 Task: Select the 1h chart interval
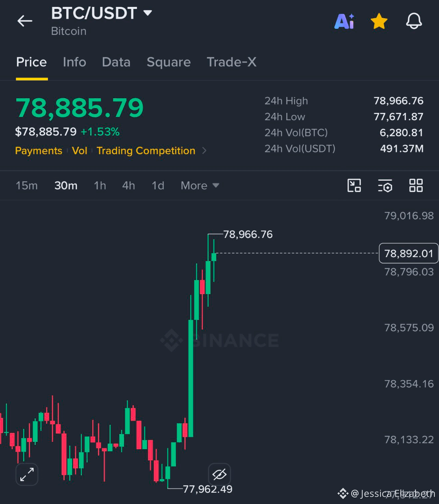100,186
